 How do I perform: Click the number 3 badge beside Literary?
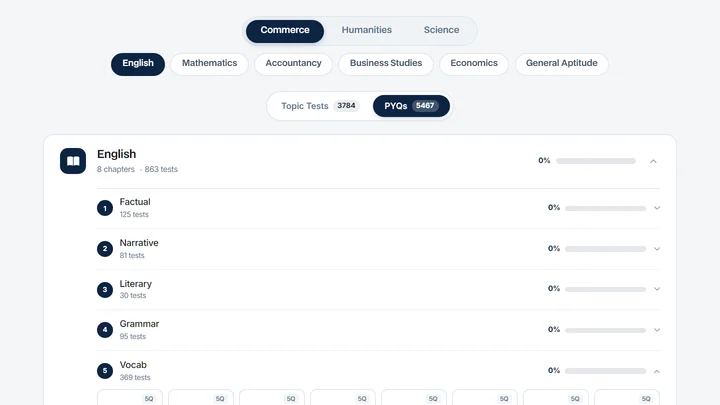105,290
